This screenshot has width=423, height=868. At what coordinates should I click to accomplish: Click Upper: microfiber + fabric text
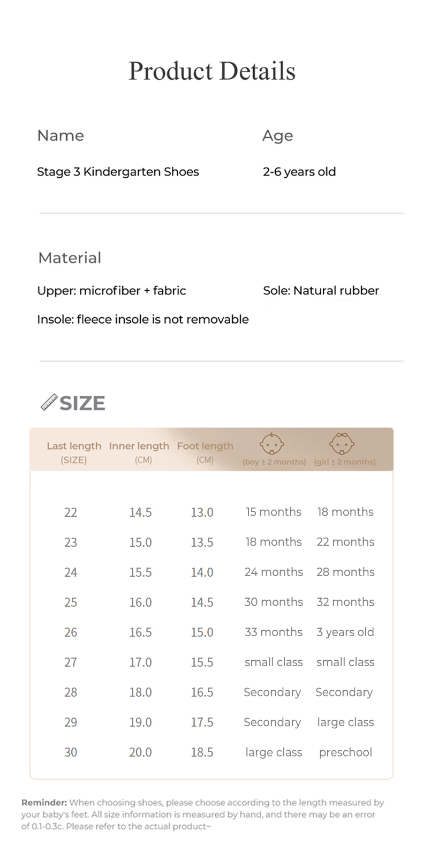coord(111,291)
